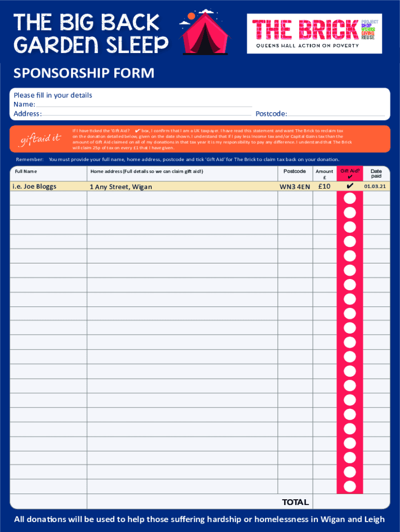Click the first blank Home address cell

click(x=182, y=199)
